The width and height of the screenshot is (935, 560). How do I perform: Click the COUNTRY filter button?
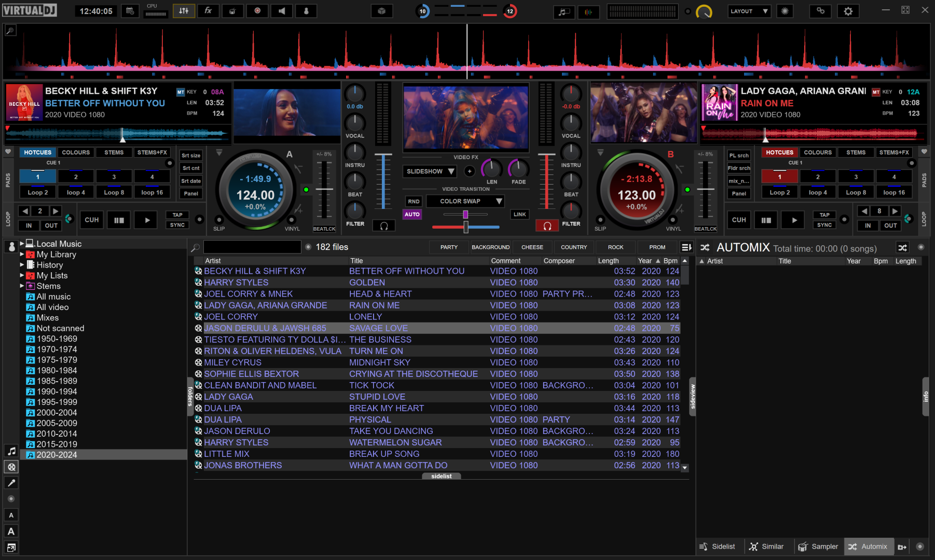(x=574, y=247)
